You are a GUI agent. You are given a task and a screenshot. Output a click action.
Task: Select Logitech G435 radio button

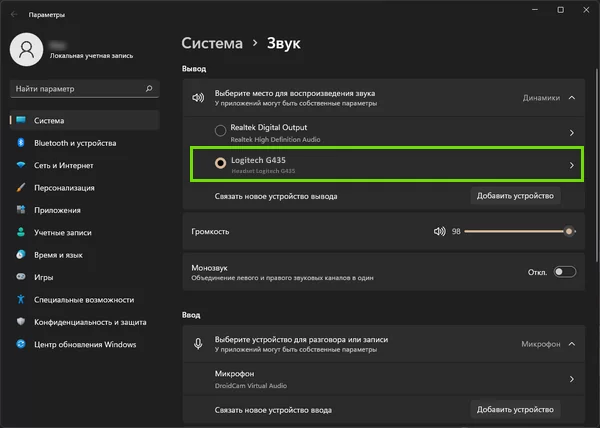(220, 164)
